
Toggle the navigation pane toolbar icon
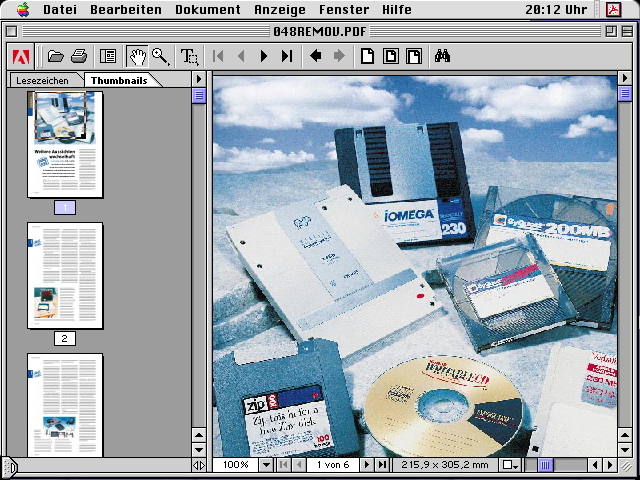[108, 56]
